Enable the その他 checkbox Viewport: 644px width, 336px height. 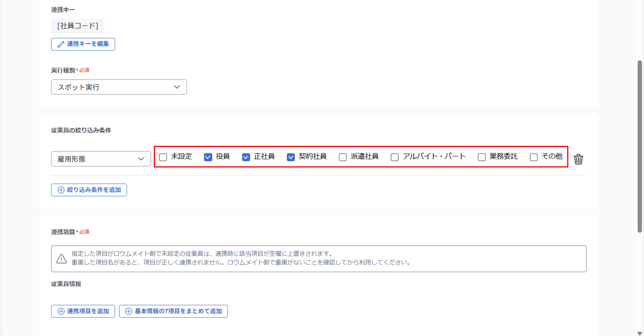click(534, 157)
